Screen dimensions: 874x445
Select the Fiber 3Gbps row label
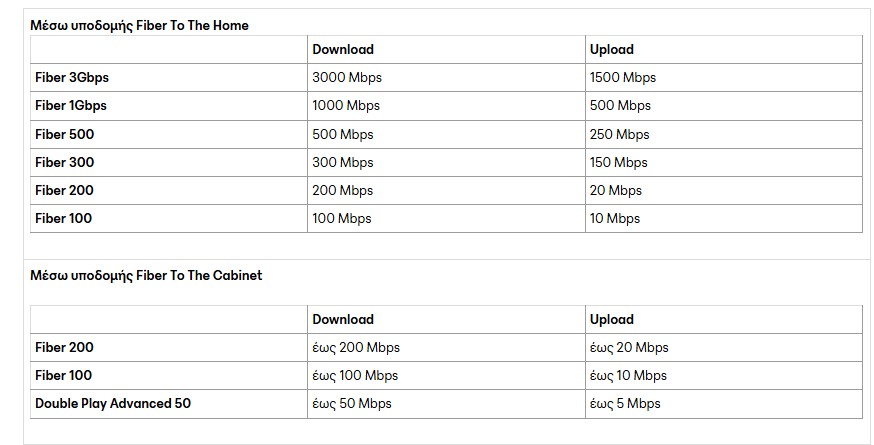[x=72, y=78]
